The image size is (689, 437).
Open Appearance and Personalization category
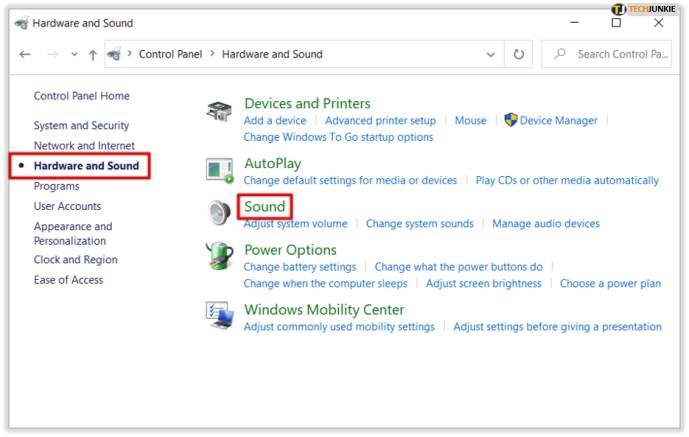[x=73, y=233]
